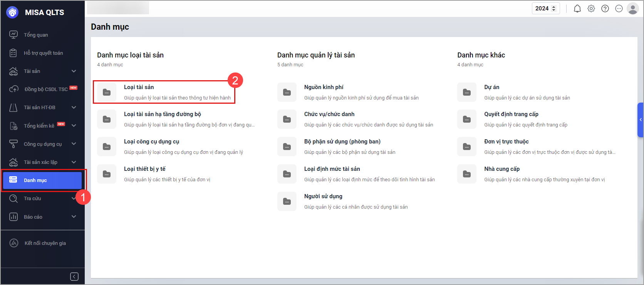Image resolution: width=644 pixels, height=285 pixels.
Task: Open the help question mark icon
Action: pos(605,8)
